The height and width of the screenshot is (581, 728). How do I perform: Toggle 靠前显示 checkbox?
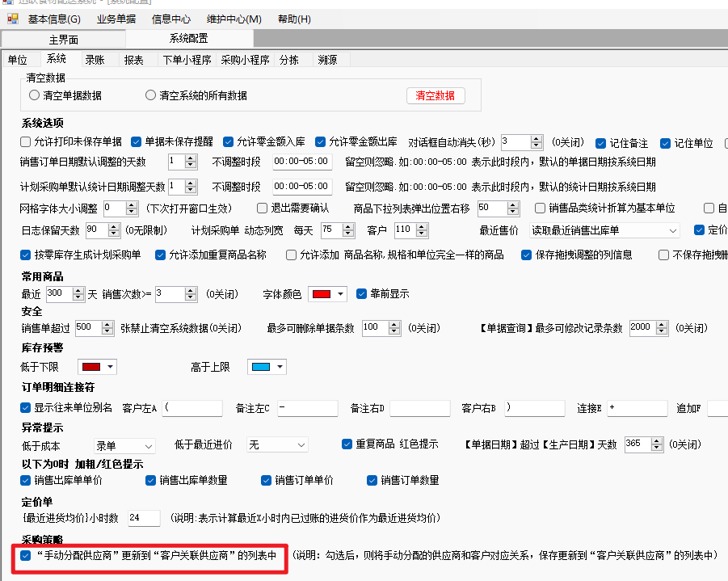(x=362, y=294)
